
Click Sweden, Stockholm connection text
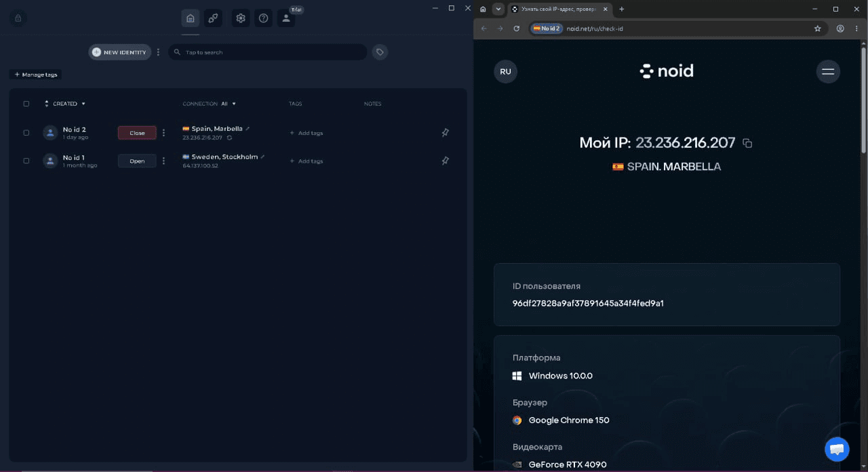tap(224, 157)
